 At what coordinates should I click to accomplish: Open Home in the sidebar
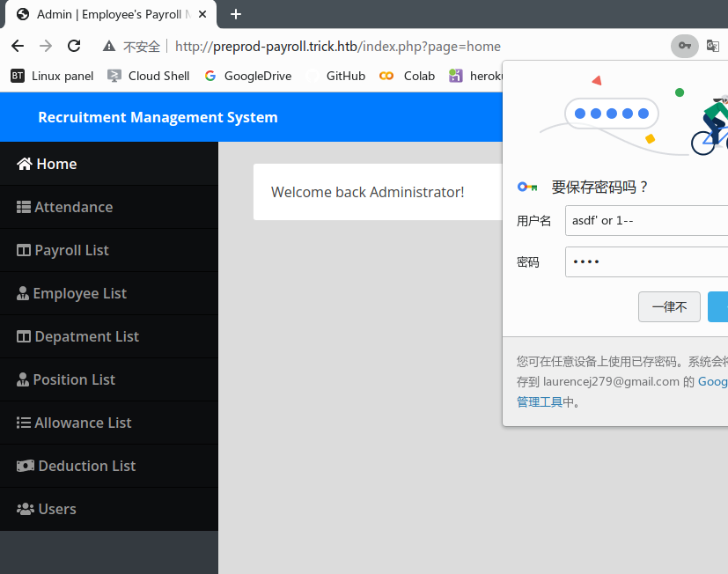click(x=56, y=164)
